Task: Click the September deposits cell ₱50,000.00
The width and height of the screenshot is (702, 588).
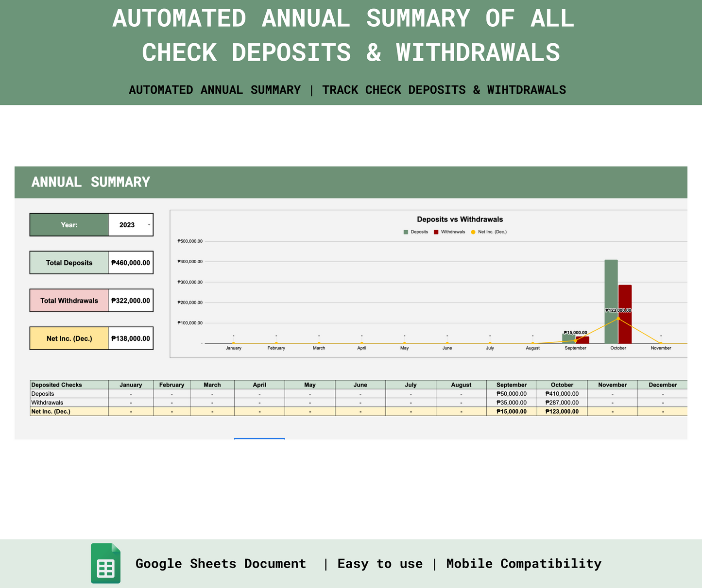Action: (x=512, y=394)
